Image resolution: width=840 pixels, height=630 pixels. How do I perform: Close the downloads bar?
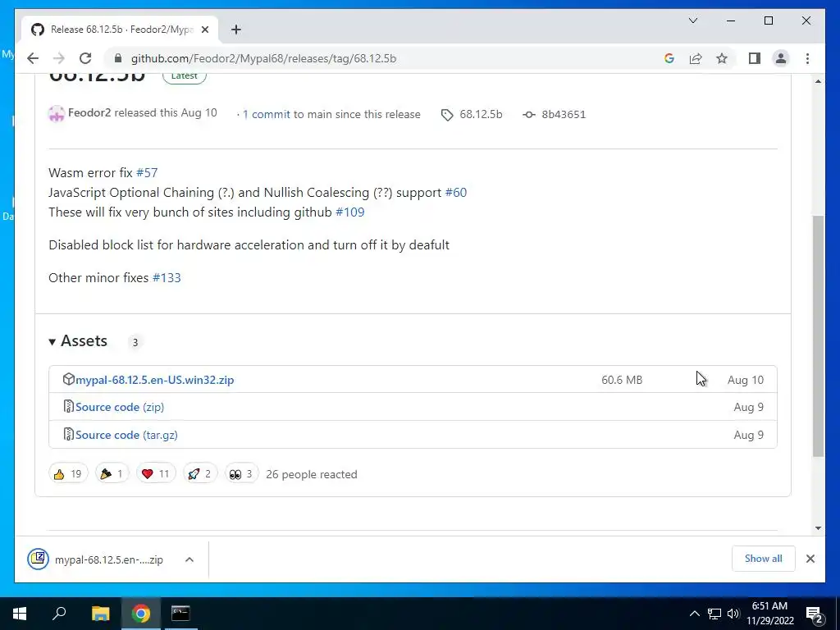pos(810,559)
